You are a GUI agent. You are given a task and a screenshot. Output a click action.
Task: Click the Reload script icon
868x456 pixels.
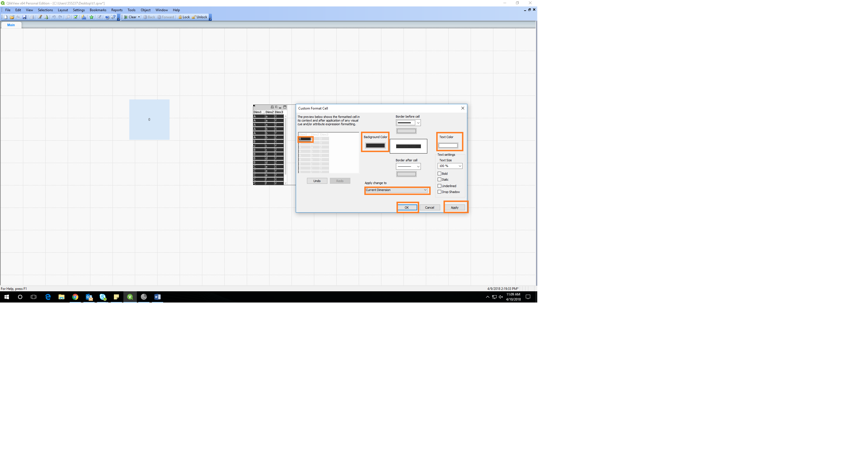point(46,17)
